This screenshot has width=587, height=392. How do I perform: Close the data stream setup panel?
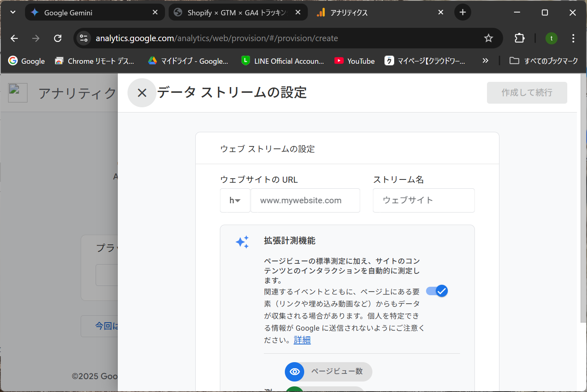(142, 93)
